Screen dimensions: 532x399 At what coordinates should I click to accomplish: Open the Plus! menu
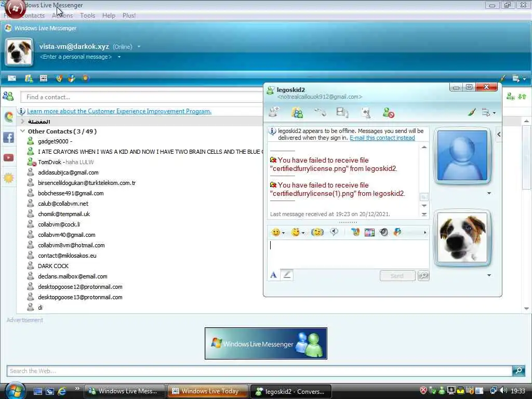pos(129,16)
